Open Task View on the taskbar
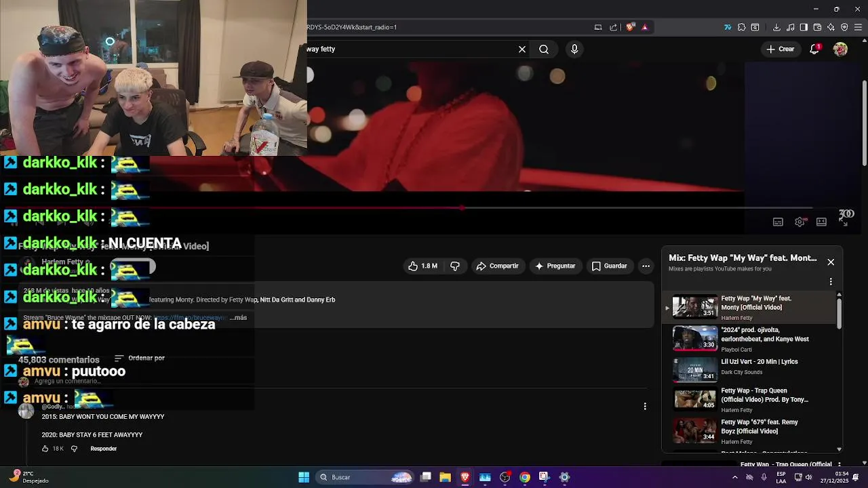Viewport: 868px width, 488px height. click(x=425, y=477)
